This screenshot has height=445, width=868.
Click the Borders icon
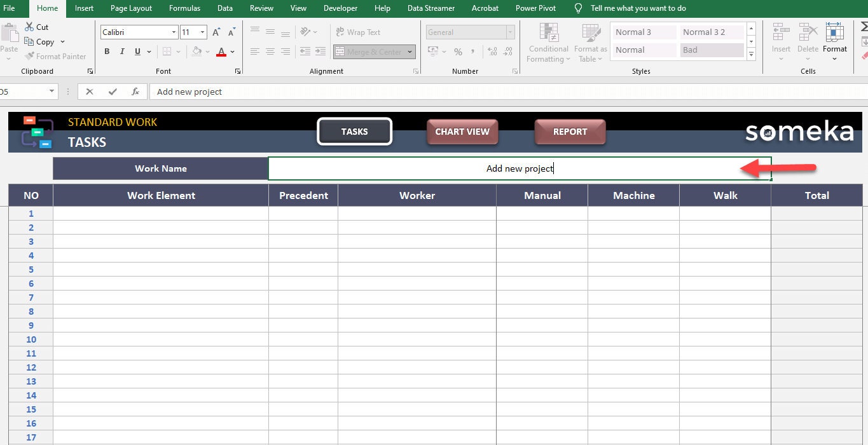pyautogui.click(x=167, y=51)
